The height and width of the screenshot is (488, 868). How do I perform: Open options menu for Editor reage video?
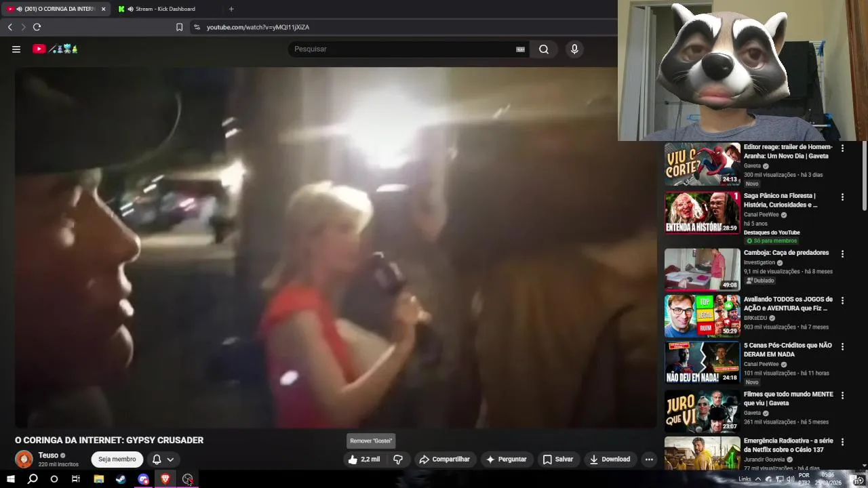tap(842, 148)
